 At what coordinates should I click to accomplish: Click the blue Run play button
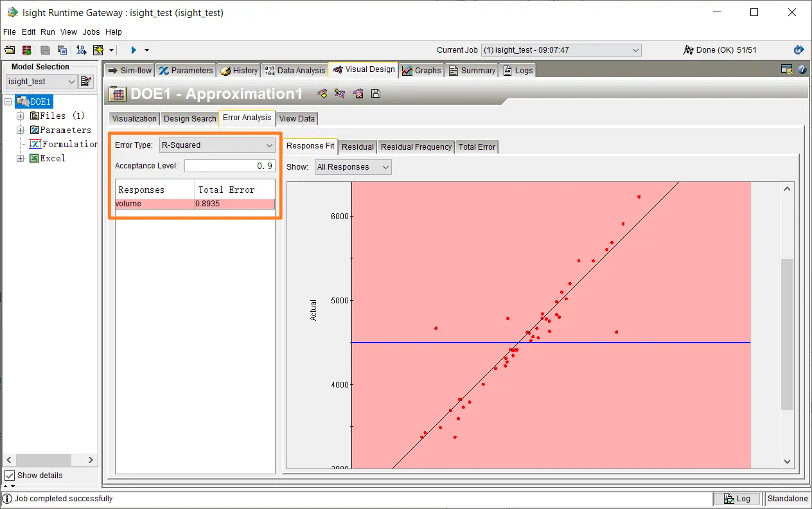click(x=134, y=50)
